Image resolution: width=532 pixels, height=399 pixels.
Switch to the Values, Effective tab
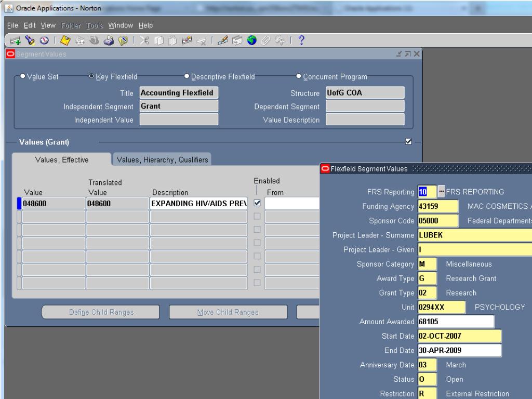pos(62,159)
